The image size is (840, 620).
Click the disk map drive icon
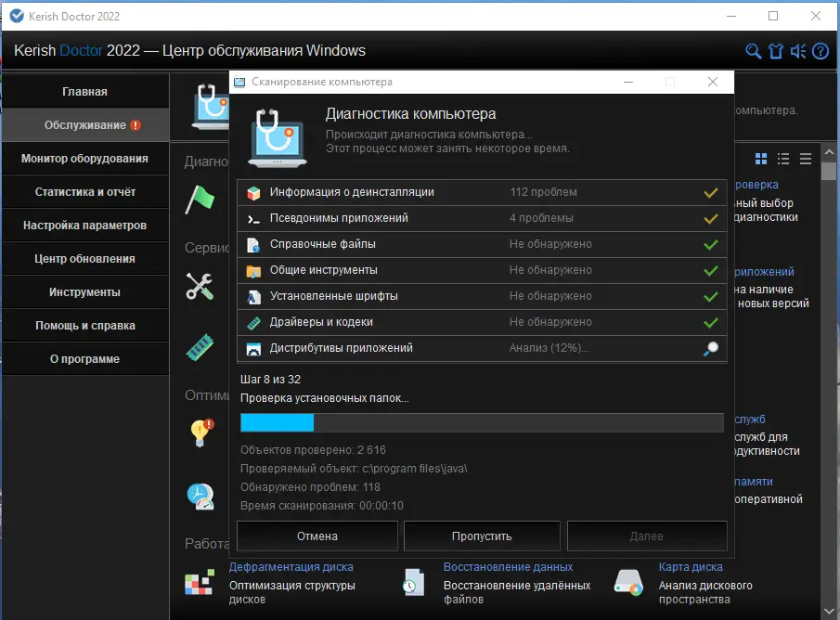click(628, 583)
